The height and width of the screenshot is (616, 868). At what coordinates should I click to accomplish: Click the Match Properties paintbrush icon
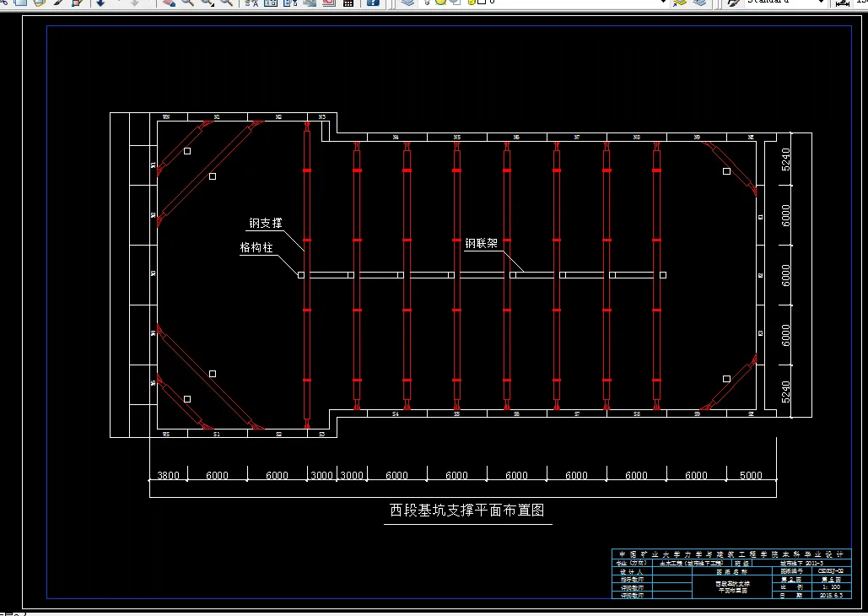pos(58,3)
